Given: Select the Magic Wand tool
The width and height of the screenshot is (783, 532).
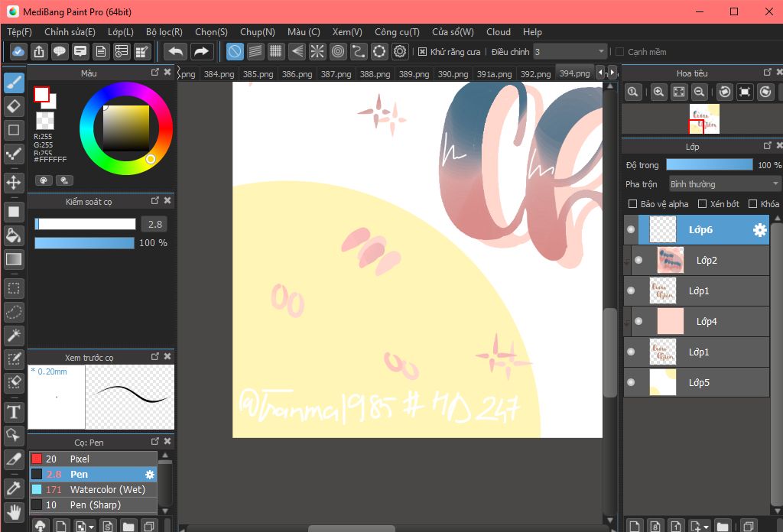Looking at the screenshot, I should click(14, 336).
